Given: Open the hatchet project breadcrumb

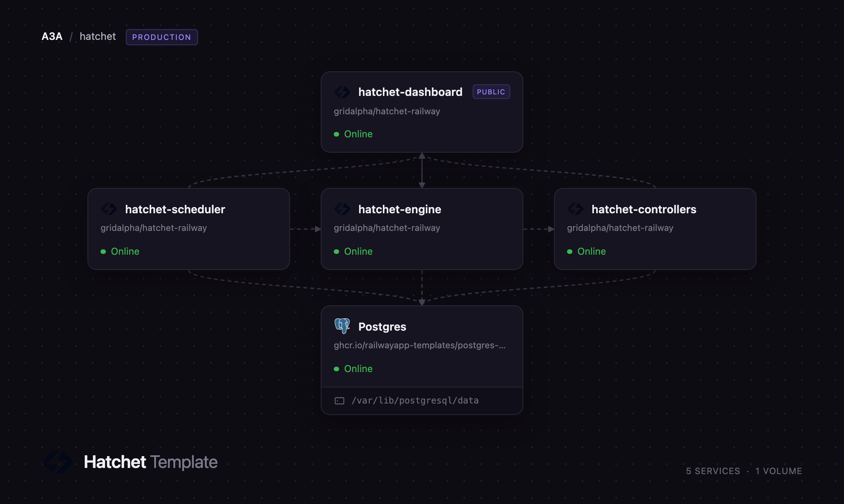Looking at the screenshot, I should (x=98, y=36).
